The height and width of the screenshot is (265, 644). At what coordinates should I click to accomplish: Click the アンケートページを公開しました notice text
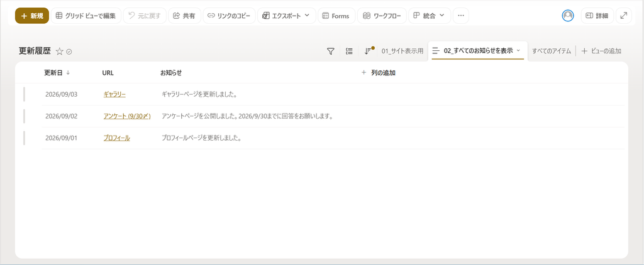pyautogui.click(x=247, y=116)
